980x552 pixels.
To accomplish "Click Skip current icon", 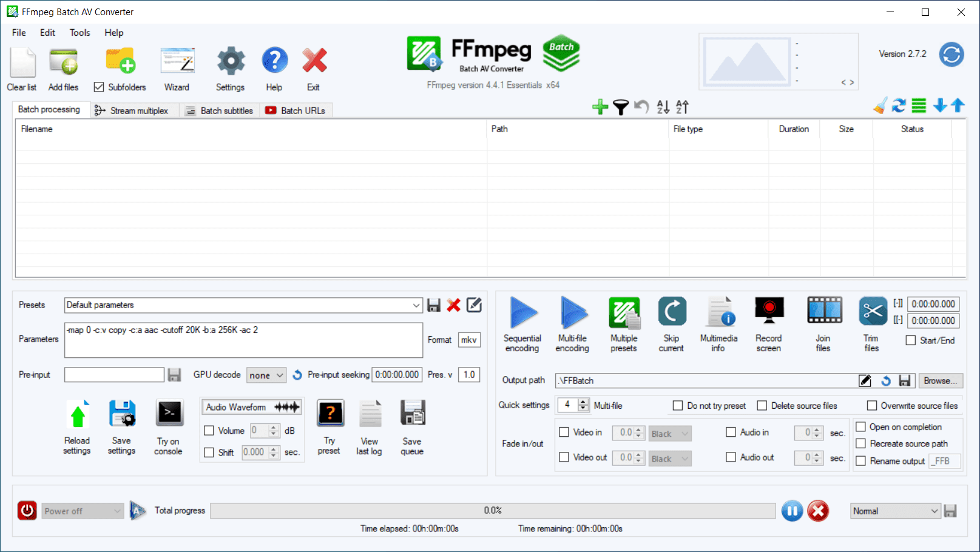I will (x=672, y=312).
